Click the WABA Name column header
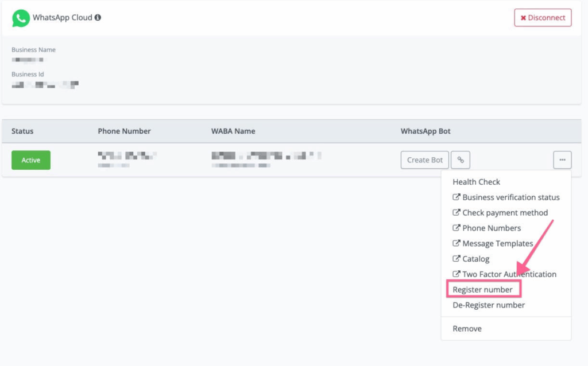This screenshot has width=588, height=366. click(233, 131)
